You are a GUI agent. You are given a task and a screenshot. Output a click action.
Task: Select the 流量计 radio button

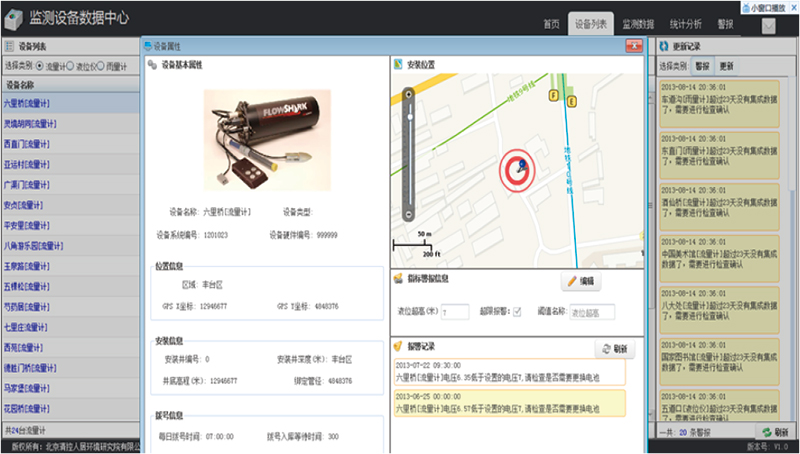pyautogui.click(x=40, y=66)
